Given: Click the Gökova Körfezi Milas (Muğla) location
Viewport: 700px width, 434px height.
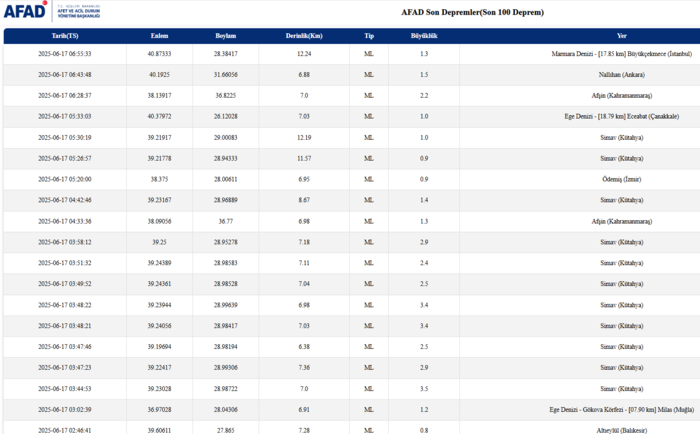Looking at the screenshot, I should pos(622,409).
